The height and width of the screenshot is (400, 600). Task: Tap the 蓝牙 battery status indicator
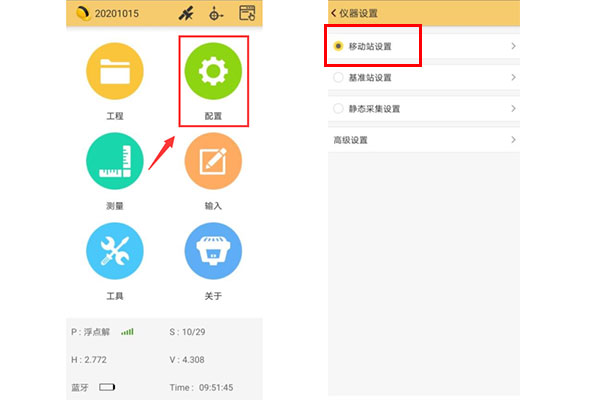click(x=107, y=386)
